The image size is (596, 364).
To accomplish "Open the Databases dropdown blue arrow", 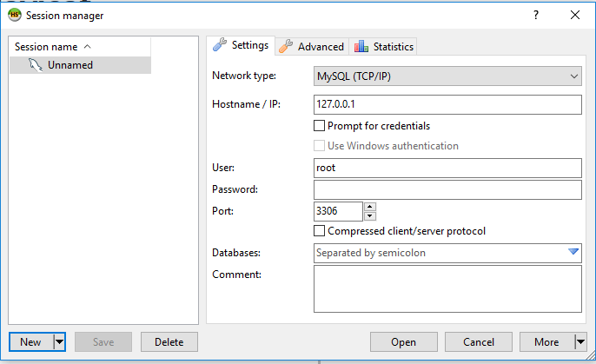I will click(573, 252).
